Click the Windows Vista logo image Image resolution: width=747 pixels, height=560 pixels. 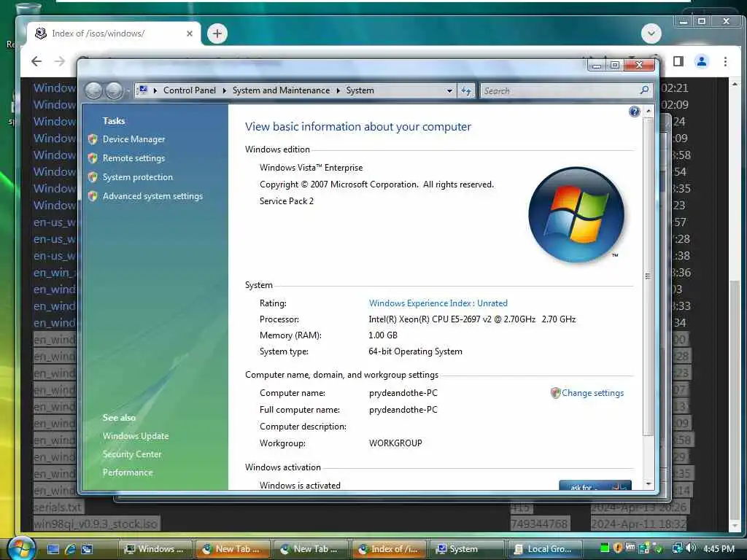[576, 214]
